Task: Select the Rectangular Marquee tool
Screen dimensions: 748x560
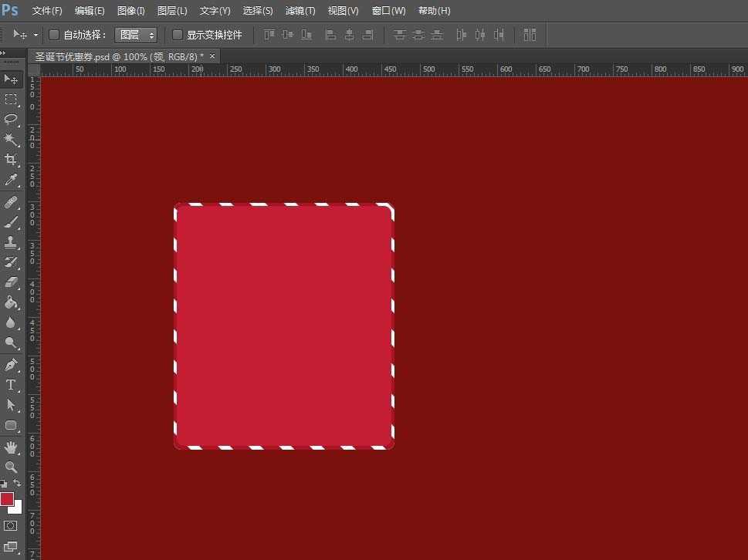Action: [11, 100]
